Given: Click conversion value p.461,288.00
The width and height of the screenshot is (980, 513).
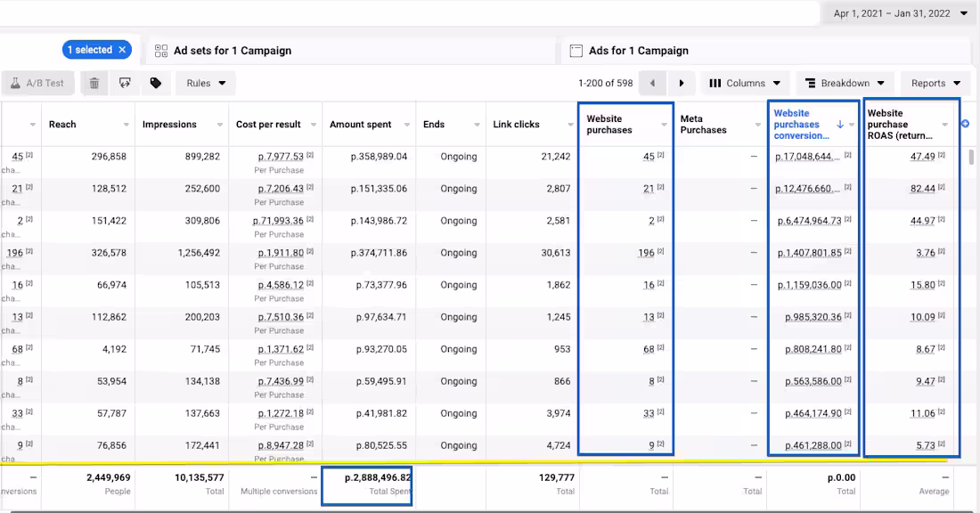Looking at the screenshot, I should (813, 445).
